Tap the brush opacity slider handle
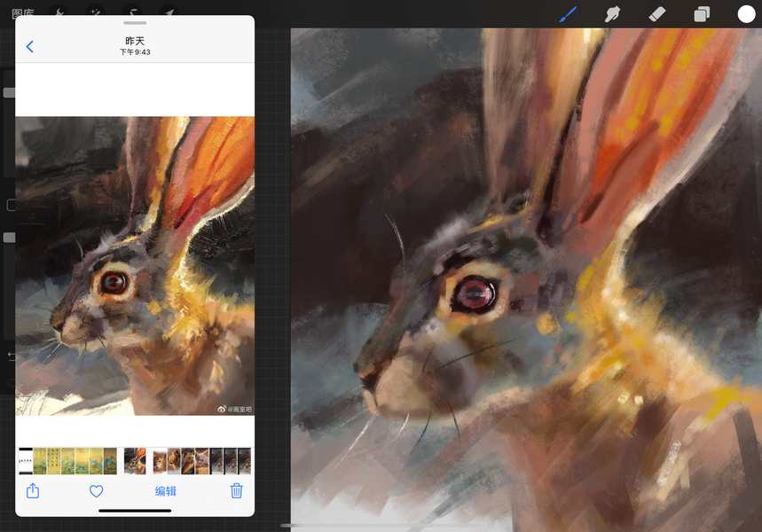Image resolution: width=762 pixels, height=532 pixels. click(x=9, y=237)
